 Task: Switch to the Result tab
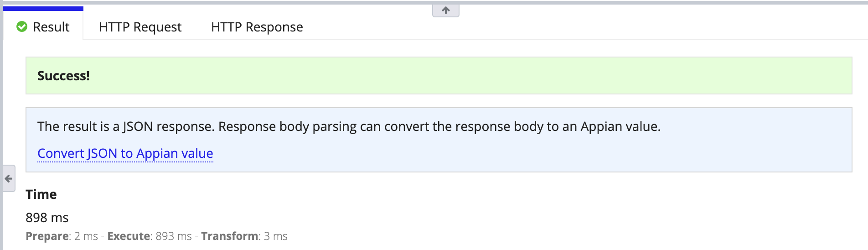(x=51, y=27)
